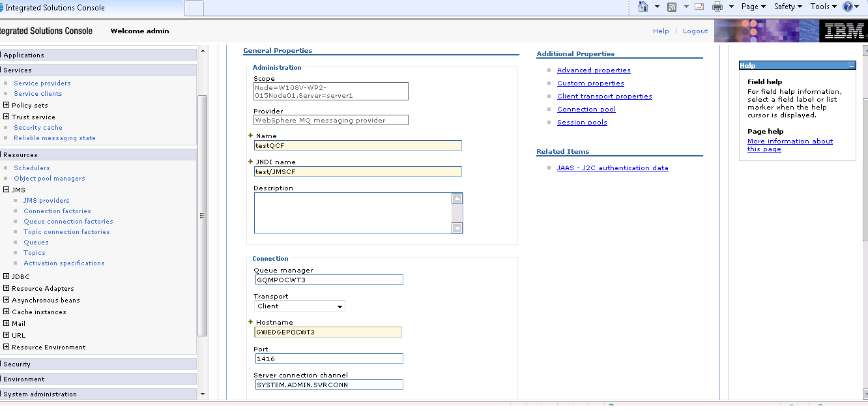Click Description text area scroll down arrow
The height and width of the screenshot is (412, 868).
pyautogui.click(x=457, y=228)
